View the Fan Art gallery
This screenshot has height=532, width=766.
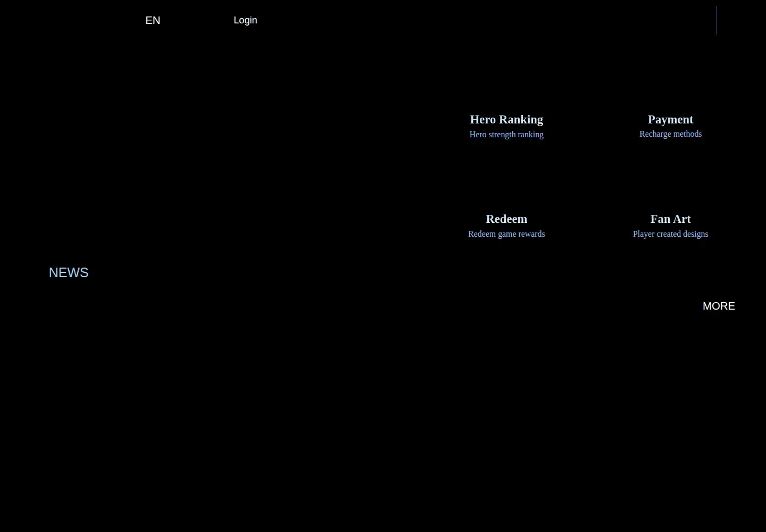(x=670, y=219)
